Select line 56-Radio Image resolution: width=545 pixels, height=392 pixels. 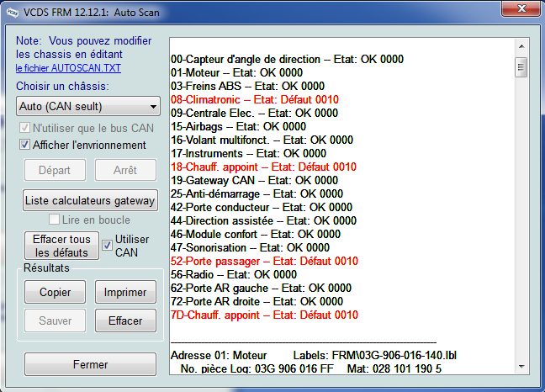point(234,274)
